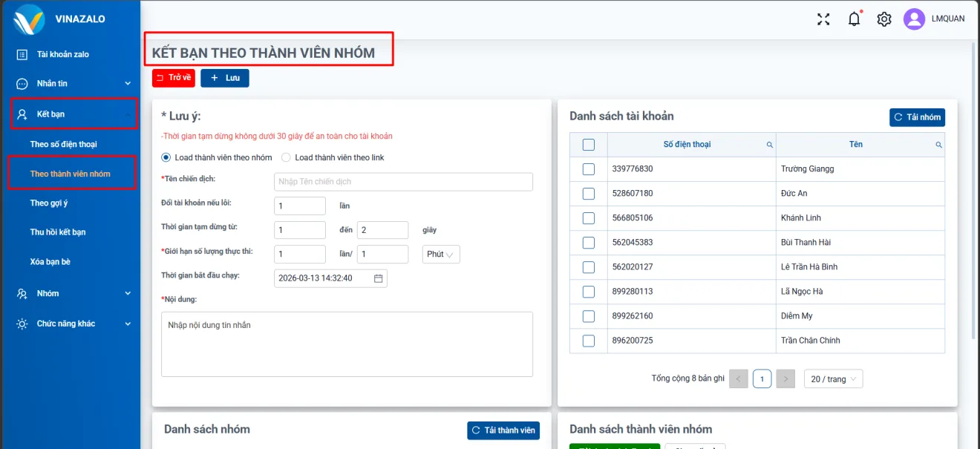Screen dimensions: 980x449
Task: Click the Tải thành viên button
Action: (x=503, y=430)
